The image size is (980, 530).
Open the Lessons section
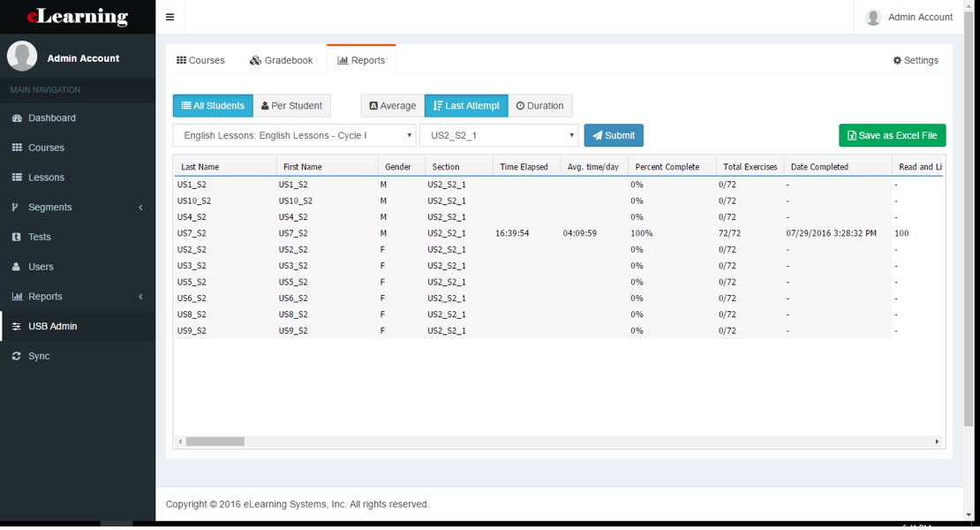49,177
